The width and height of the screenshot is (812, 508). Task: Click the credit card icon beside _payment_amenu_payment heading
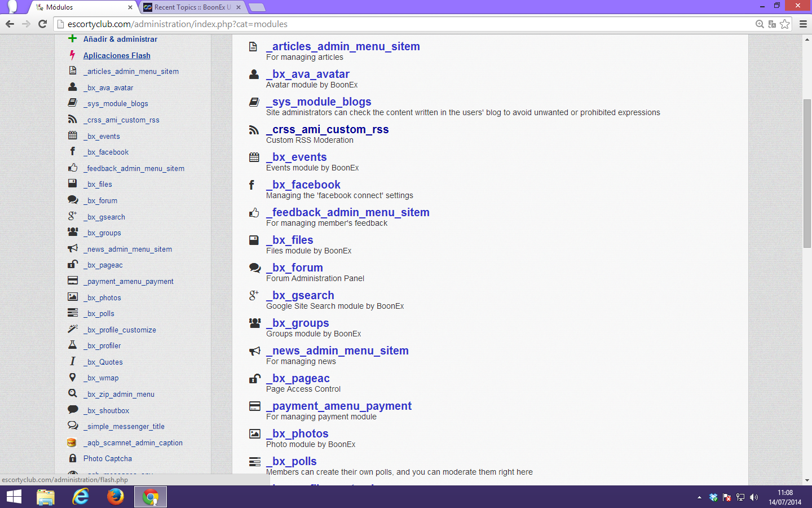click(254, 406)
